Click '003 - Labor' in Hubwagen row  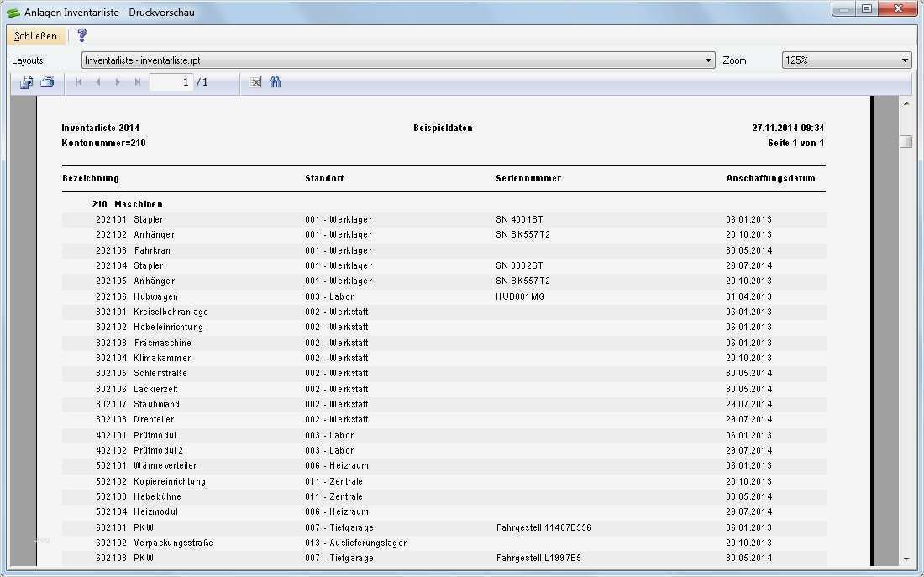click(329, 296)
